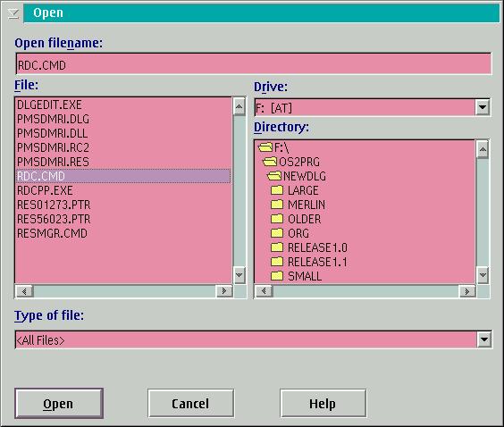
Task: Click the Help button
Action: pyautogui.click(x=323, y=404)
